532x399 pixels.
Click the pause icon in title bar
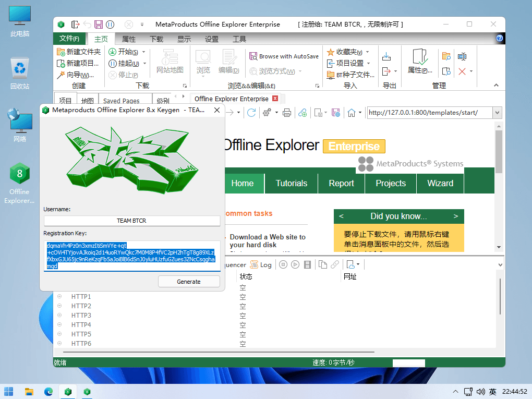110,25
